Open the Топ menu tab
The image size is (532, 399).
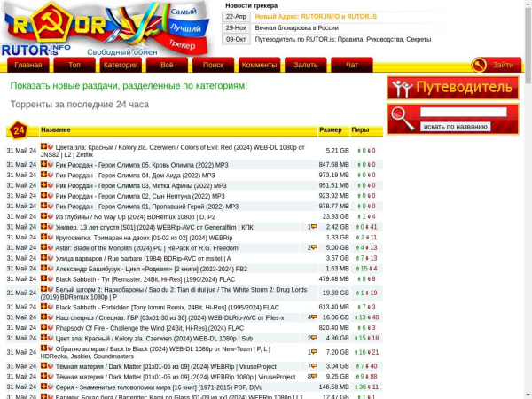(74, 65)
